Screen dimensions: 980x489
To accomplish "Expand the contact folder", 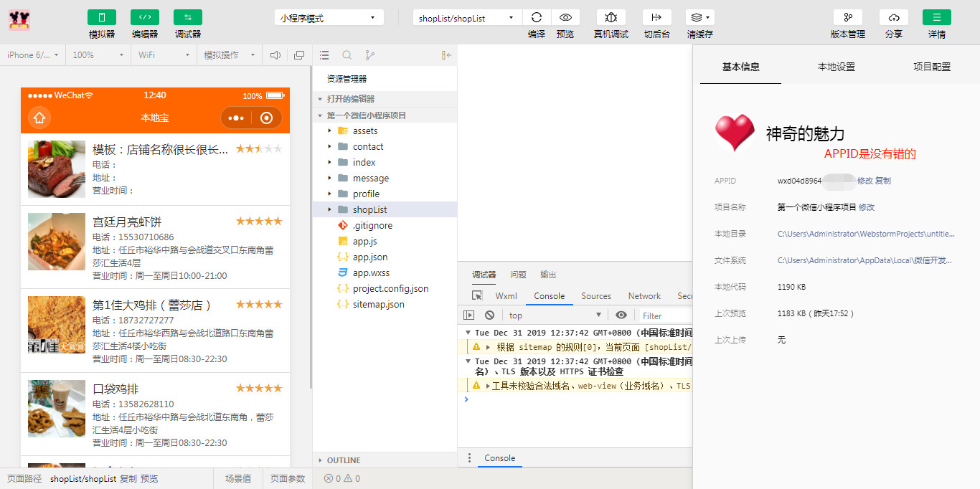I will pos(385,146).
